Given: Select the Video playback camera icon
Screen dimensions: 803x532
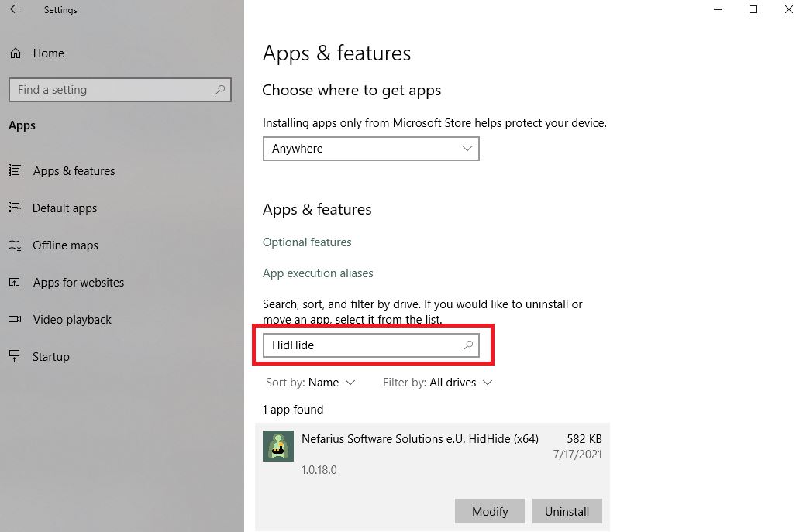Looking at the screenshot, I should 16,319.
